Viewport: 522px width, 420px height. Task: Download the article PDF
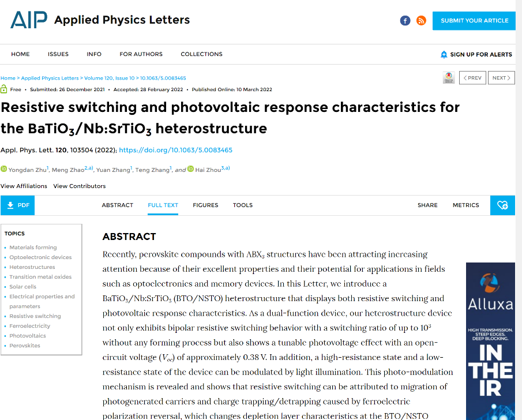(18, 205)
